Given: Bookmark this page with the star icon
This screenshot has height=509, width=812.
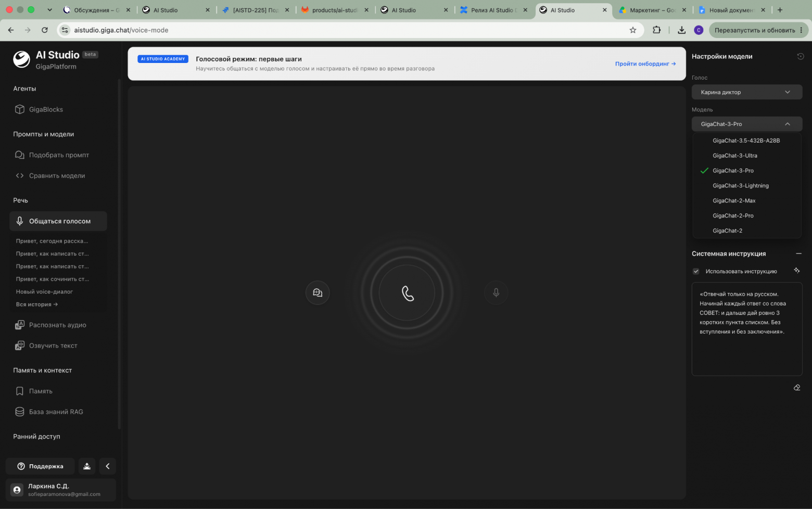Looking at the screenshot, I should [633, 30].
